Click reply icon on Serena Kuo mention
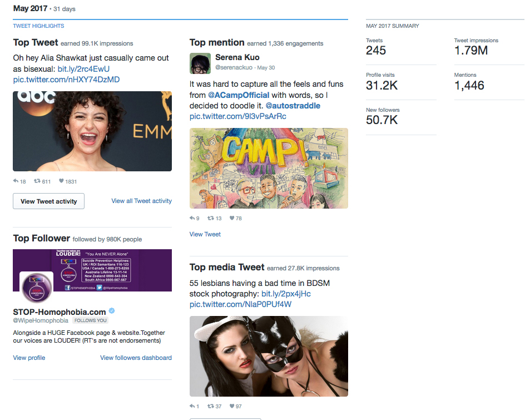The height and width of the screenshot is (420, 530). click(x=192, y=218)
